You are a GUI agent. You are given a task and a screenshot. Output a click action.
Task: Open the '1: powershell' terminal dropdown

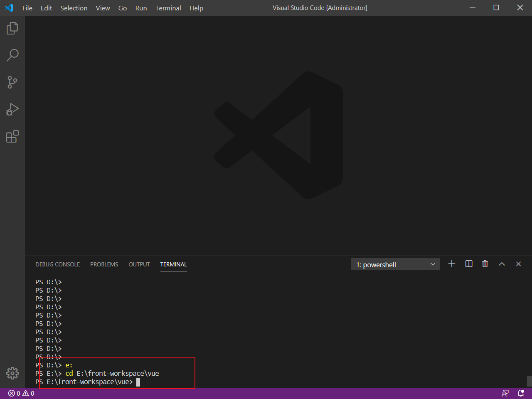point(395,264)
